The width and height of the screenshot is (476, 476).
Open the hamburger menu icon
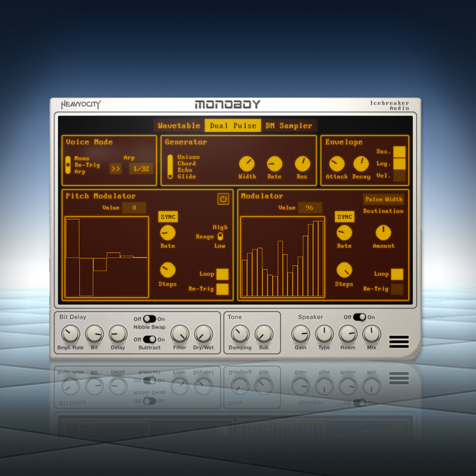click(x=399, y=342)
